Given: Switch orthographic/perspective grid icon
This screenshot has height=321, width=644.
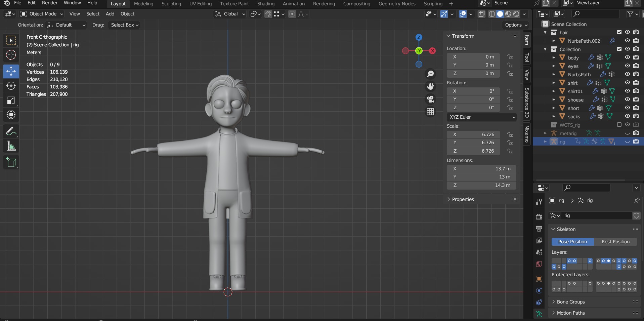Looking at the screenshot, I should (x=430, y=112).
